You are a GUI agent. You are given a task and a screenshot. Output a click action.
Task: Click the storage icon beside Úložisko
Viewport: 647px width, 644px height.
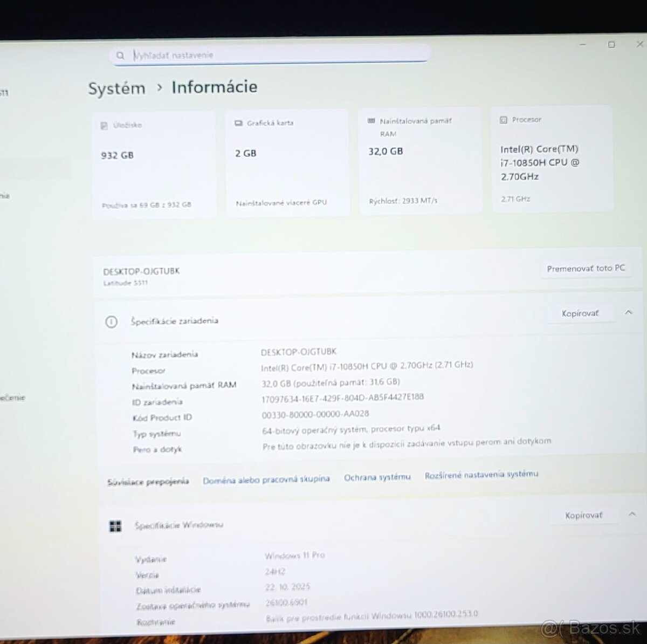(104, 126)
